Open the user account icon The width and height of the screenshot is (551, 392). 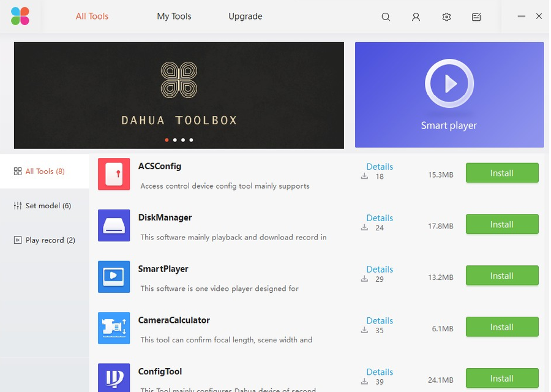click(x=416, y=17)
